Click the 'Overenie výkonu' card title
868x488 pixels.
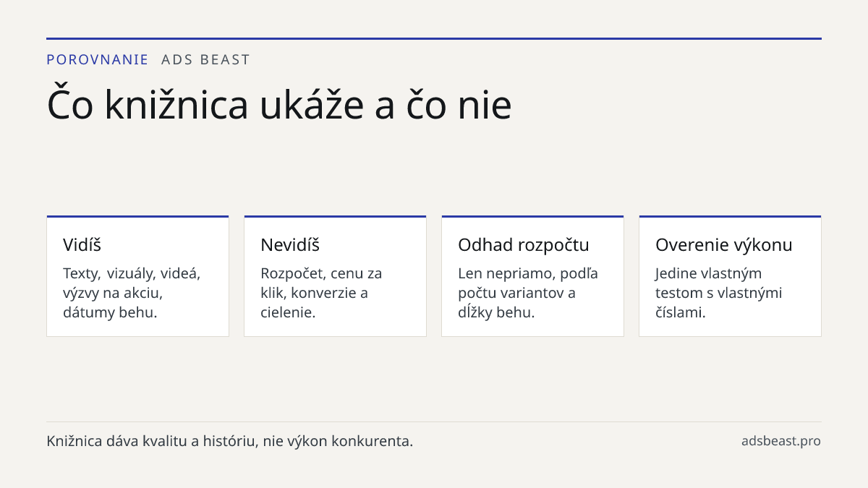tap(724, 245)
